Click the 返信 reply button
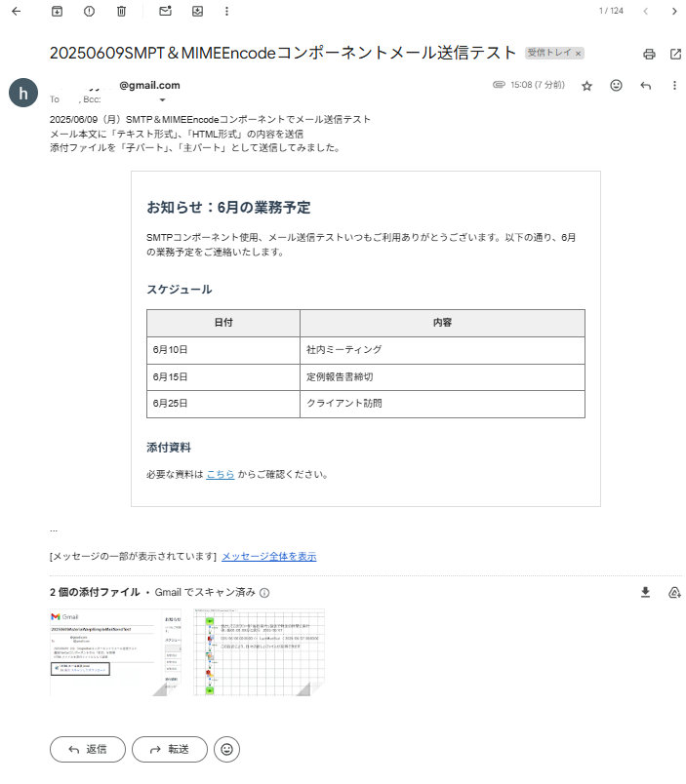Viewport: 686px width, 784px height. (x=88, y=749)
